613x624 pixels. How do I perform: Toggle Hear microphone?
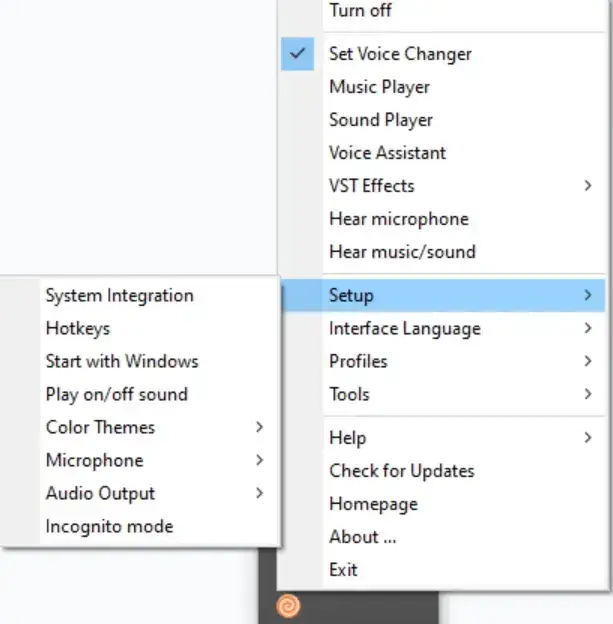click(x=399, y=219)
